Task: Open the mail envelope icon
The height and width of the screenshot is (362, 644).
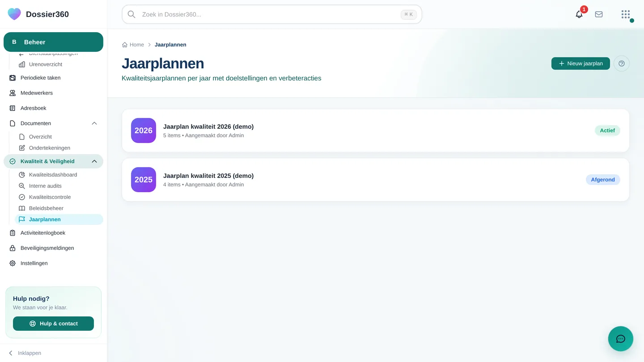Action: (599, 14)
